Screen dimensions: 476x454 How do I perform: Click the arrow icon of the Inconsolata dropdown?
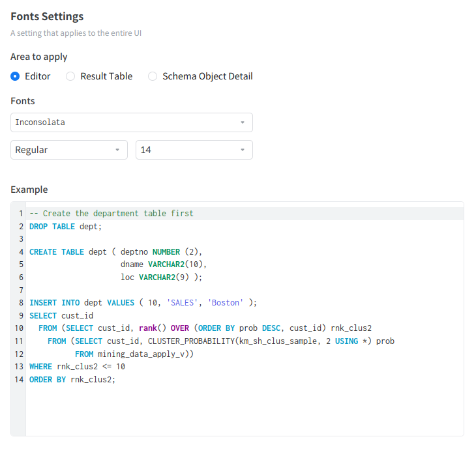[x=243, y=122]
